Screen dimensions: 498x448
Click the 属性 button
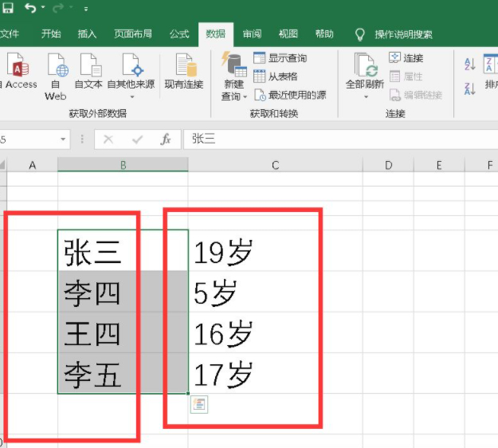[x=406, y=77]
